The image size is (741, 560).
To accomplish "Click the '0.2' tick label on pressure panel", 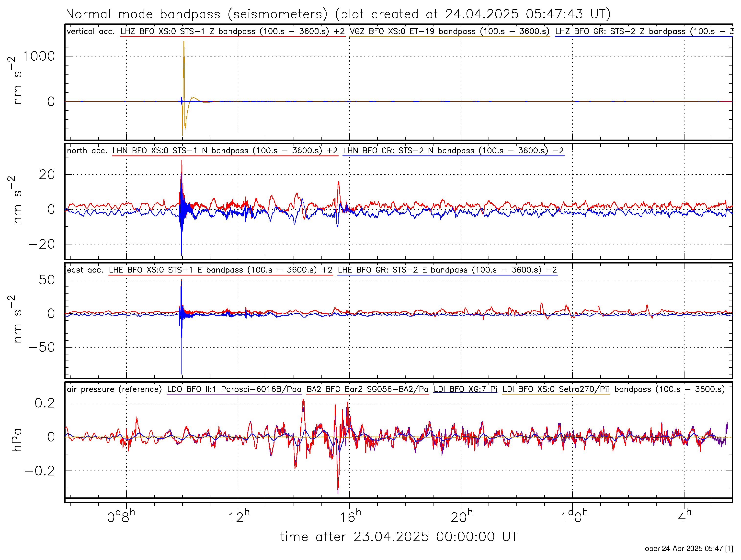I will (x=45, y=403).
